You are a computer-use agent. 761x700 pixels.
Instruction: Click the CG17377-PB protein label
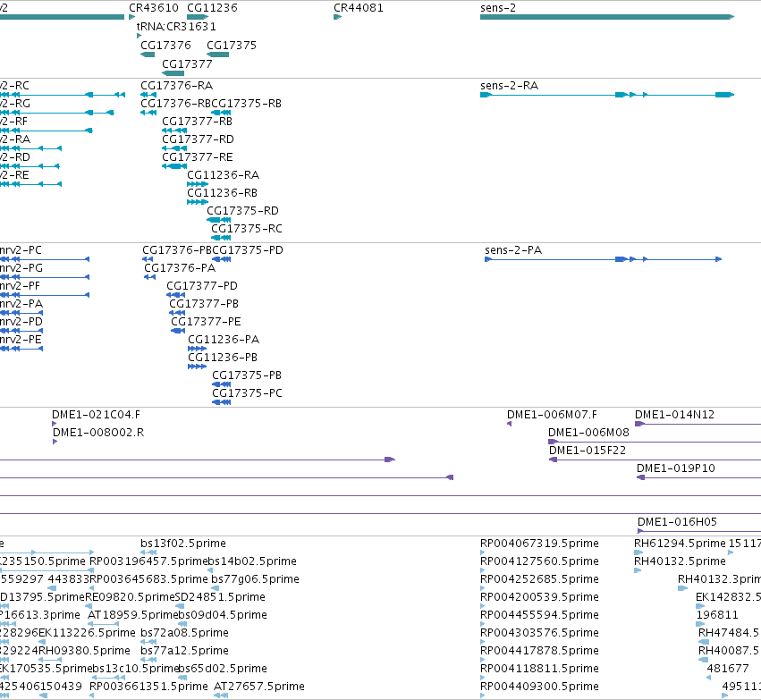204,304
